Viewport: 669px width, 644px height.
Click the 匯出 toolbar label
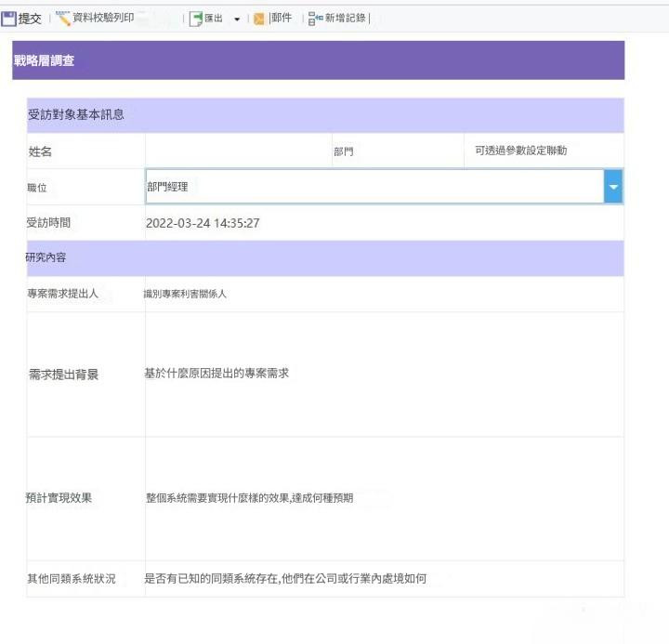pos(214,19)
